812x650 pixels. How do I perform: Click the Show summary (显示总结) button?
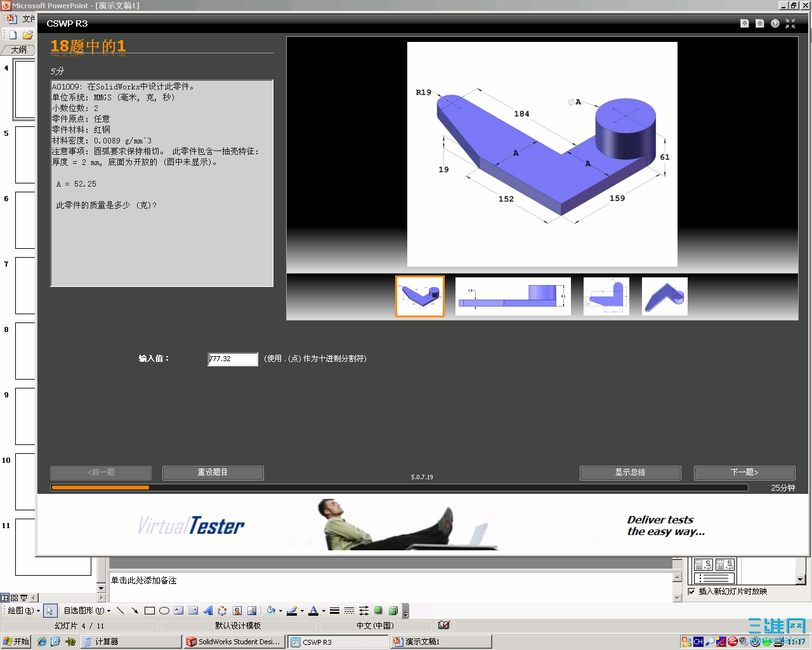click(x=631, y=472)
